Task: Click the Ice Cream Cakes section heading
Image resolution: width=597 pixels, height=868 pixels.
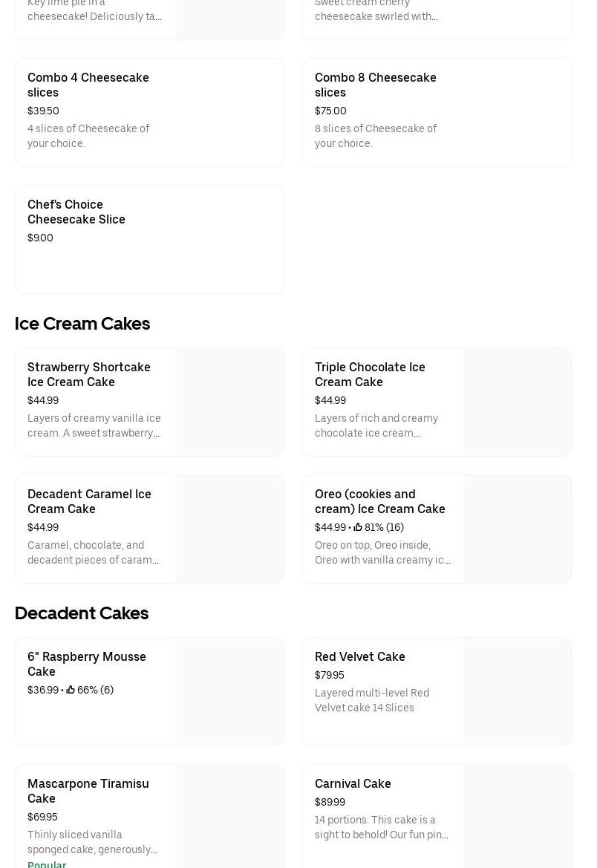Action: 82,324
